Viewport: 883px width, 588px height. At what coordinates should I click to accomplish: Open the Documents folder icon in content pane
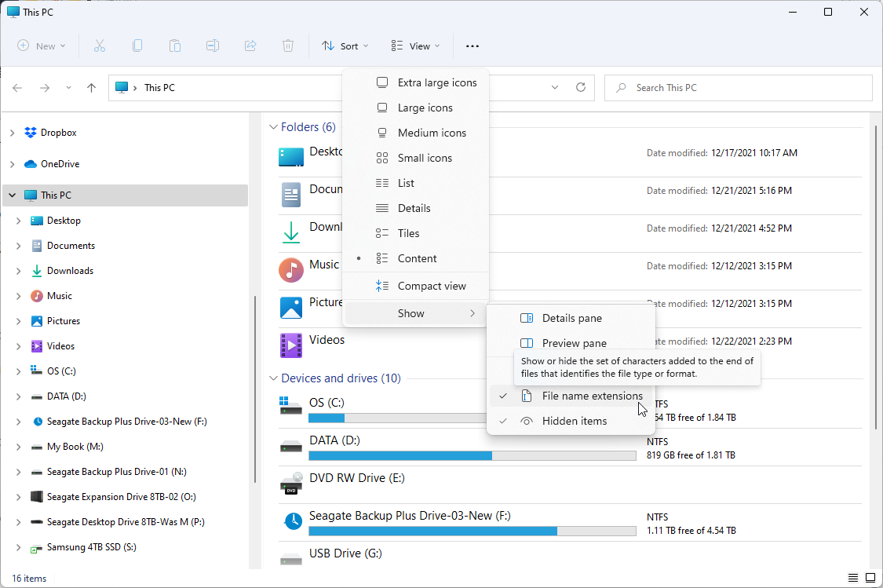click(x=291, y=195)
